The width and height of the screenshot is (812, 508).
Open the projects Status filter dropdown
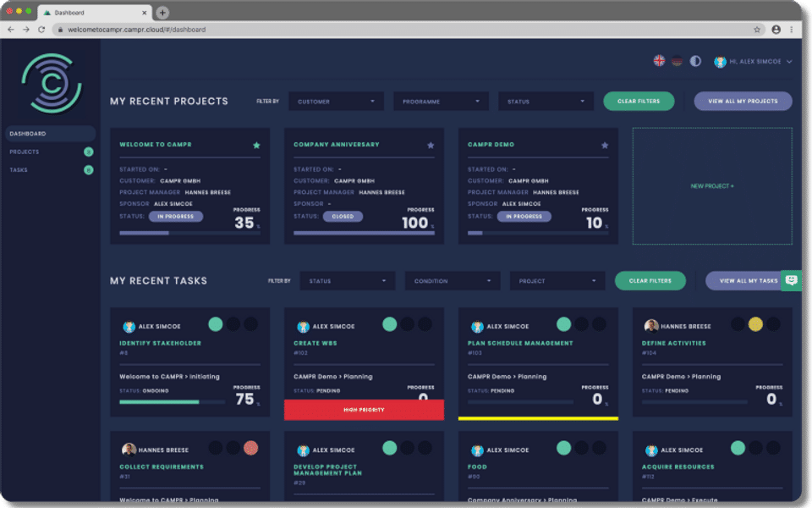[546, 101]
